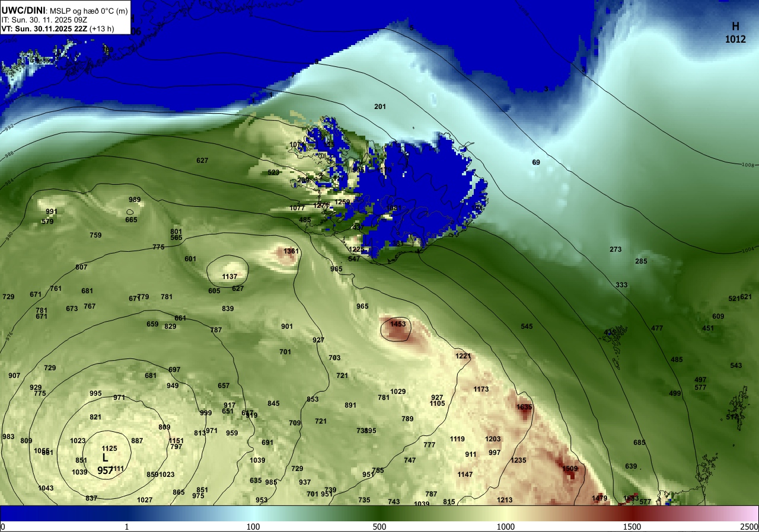Click the 0 label on the color scale
Screen dimensions: 759x532
tap(2, 527)
